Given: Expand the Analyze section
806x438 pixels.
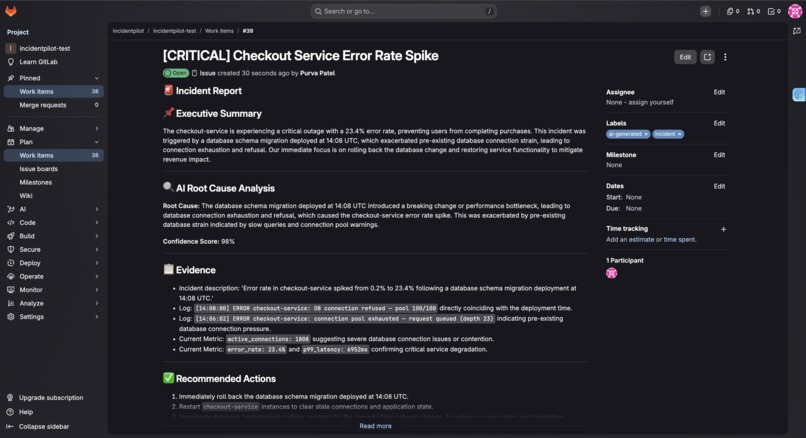Looking at the screenshot, I should click(53, 303).
